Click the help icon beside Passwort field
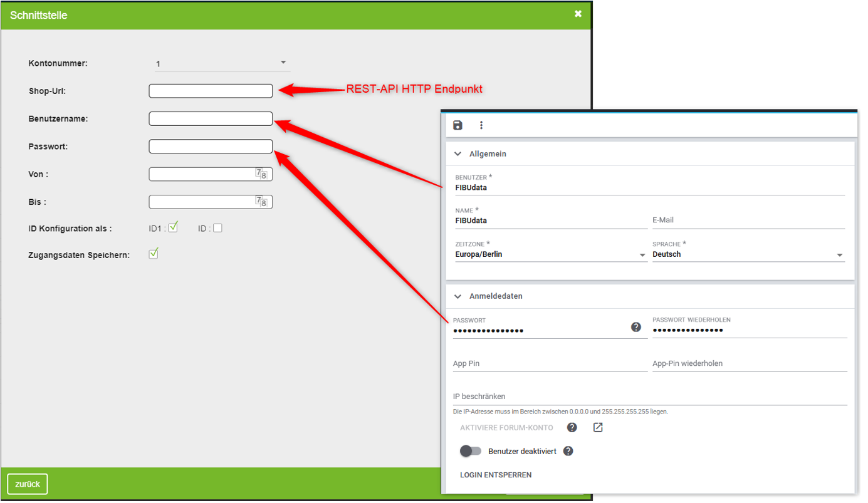Viewport: 868px width, 503px height. (636, 327)
